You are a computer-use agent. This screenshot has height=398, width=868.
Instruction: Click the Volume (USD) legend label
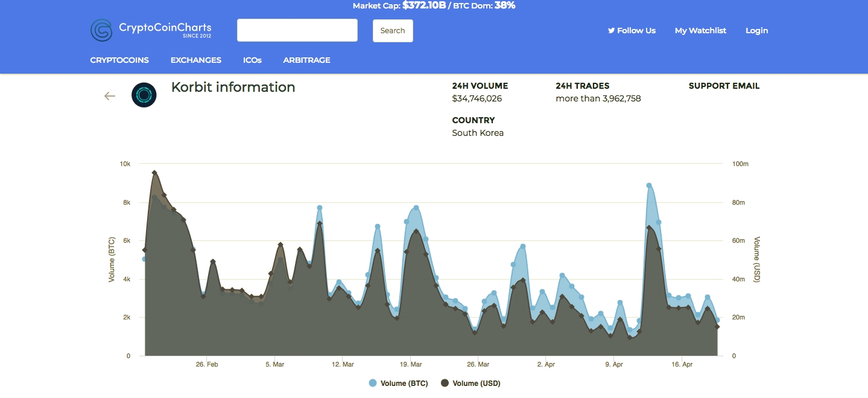pos(477,383)
